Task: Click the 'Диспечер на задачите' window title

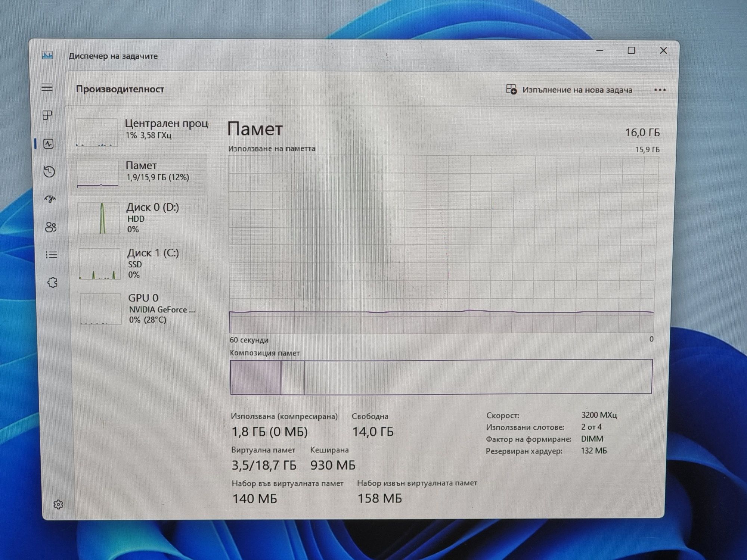Action: coord(113,56)
